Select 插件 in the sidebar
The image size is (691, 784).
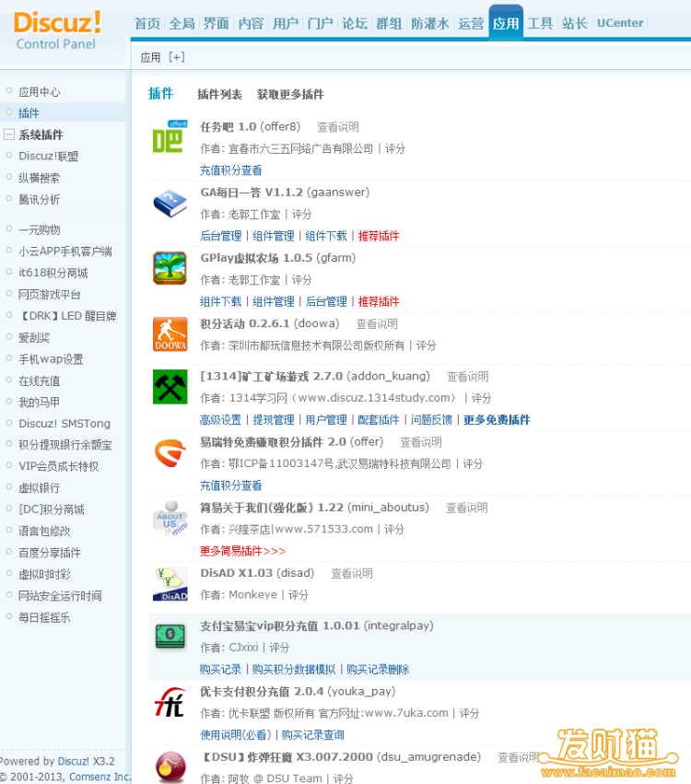[x=29, y=113]
